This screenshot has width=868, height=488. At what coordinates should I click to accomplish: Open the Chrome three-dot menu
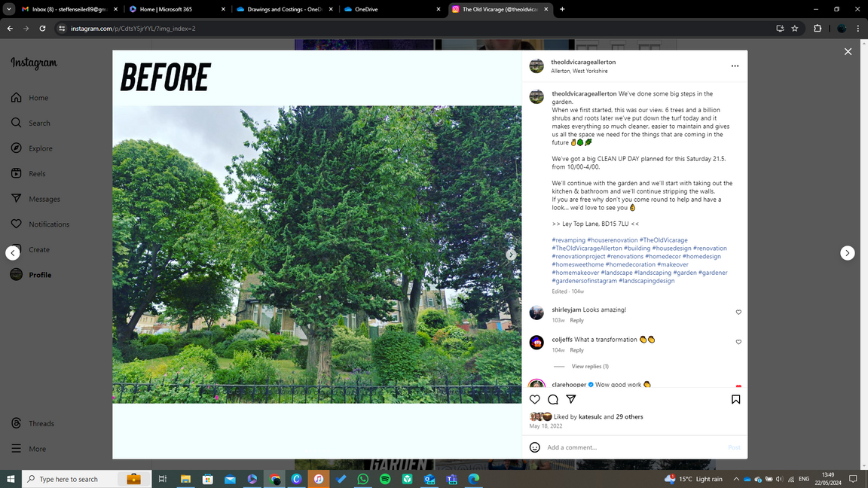[x=858, y=28]
